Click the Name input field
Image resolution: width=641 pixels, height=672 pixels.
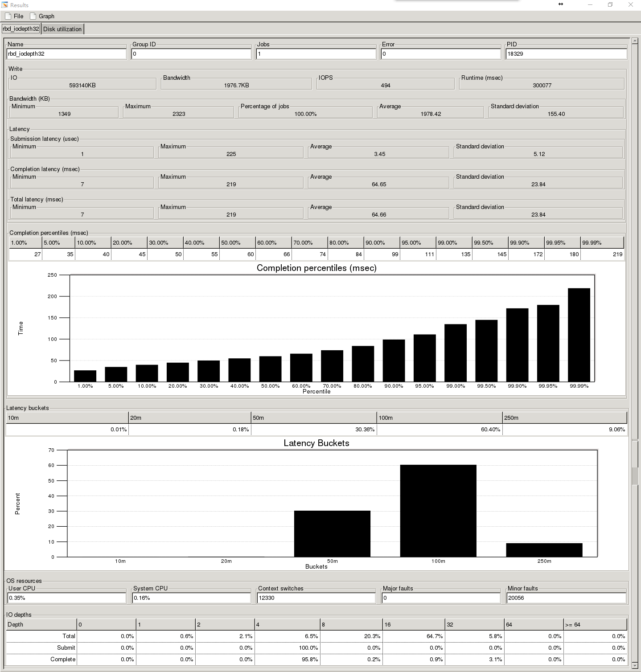66,53
